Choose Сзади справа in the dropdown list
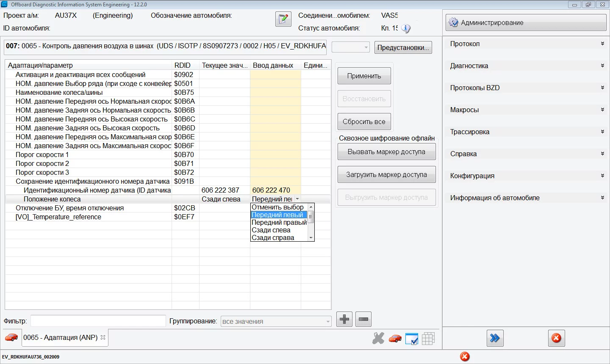This screenshot has height=364, width=610. [x=273, y=237]
